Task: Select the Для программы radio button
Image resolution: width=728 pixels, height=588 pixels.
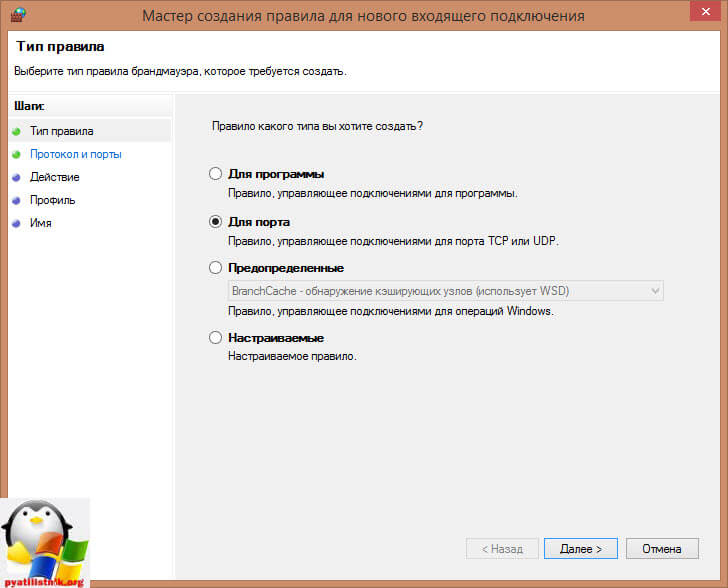Action: (215, 174)
